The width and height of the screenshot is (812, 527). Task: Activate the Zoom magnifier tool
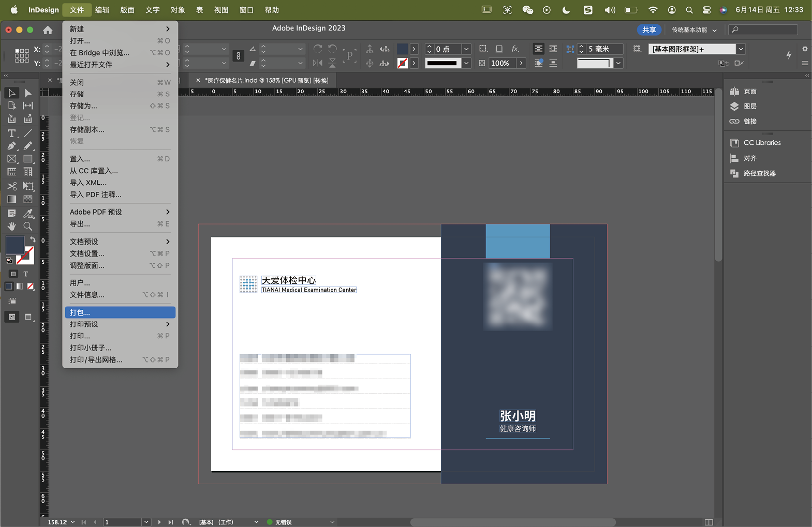point(28,227)
